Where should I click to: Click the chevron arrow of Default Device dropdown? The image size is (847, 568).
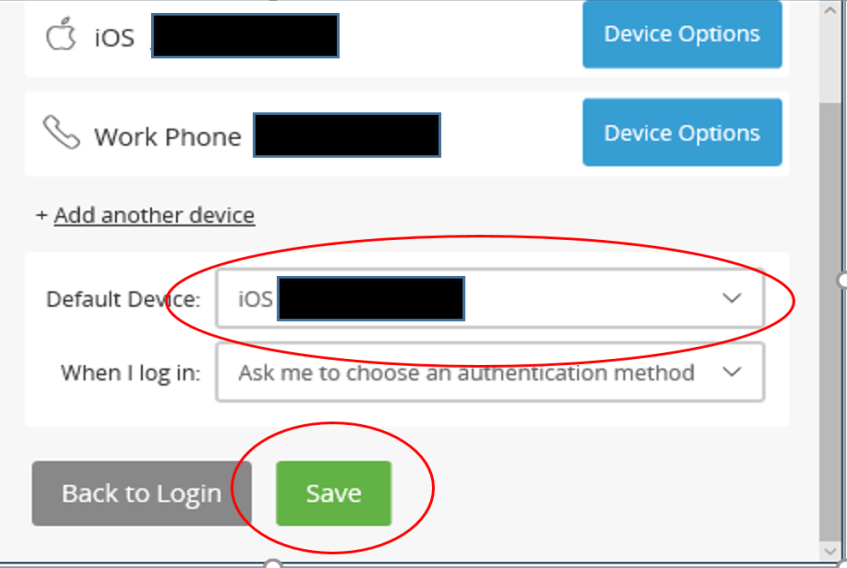tap(732, 298)
